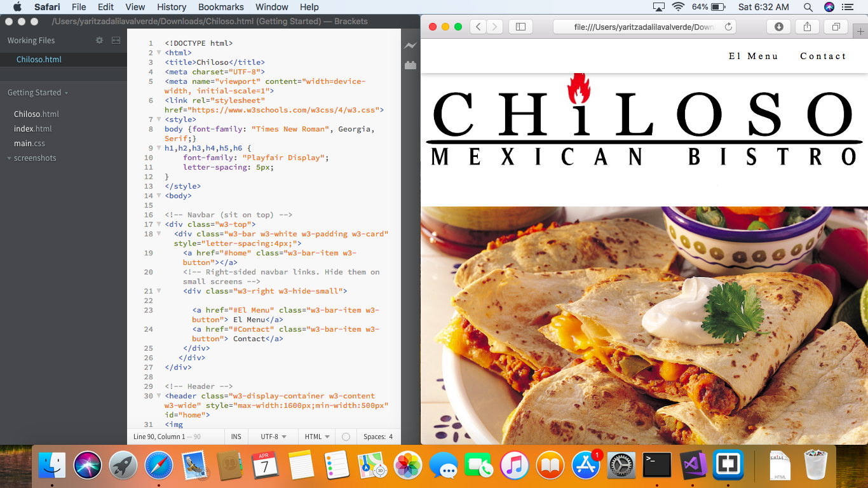Open a new Safari tab
This screenshot has width=868, height=488.
860,30
